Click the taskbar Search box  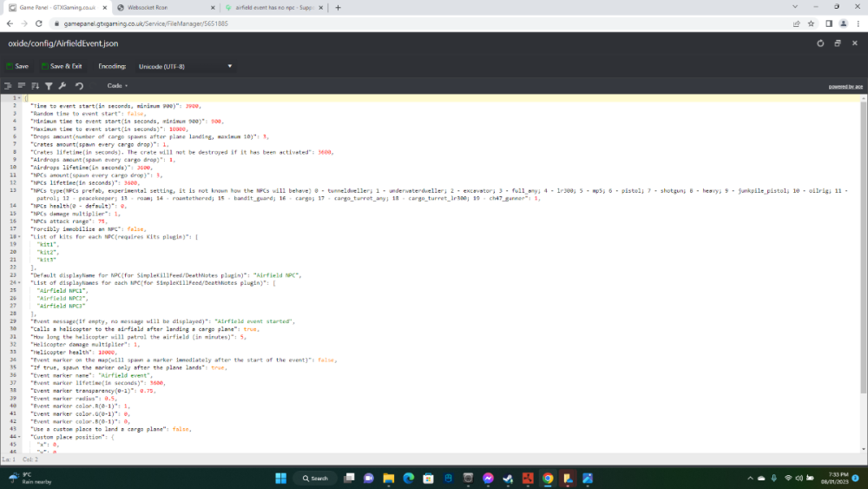point(315,478)
